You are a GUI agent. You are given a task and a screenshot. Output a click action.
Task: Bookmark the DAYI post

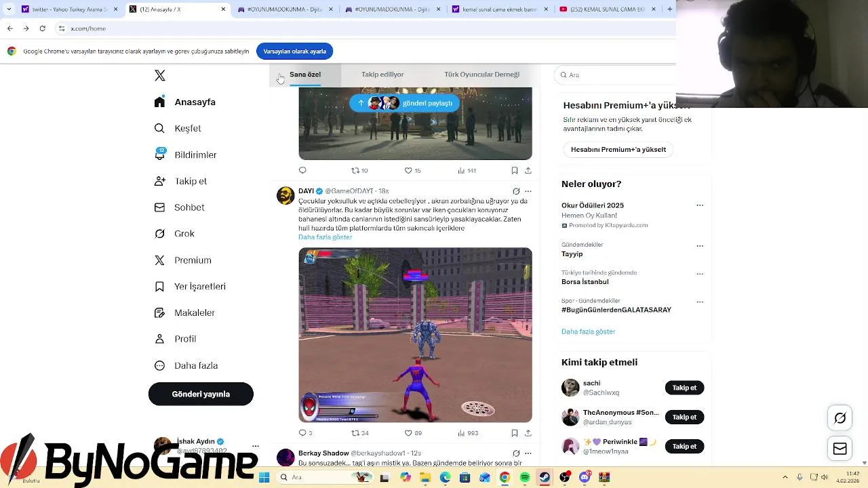(x=514, y=432)
